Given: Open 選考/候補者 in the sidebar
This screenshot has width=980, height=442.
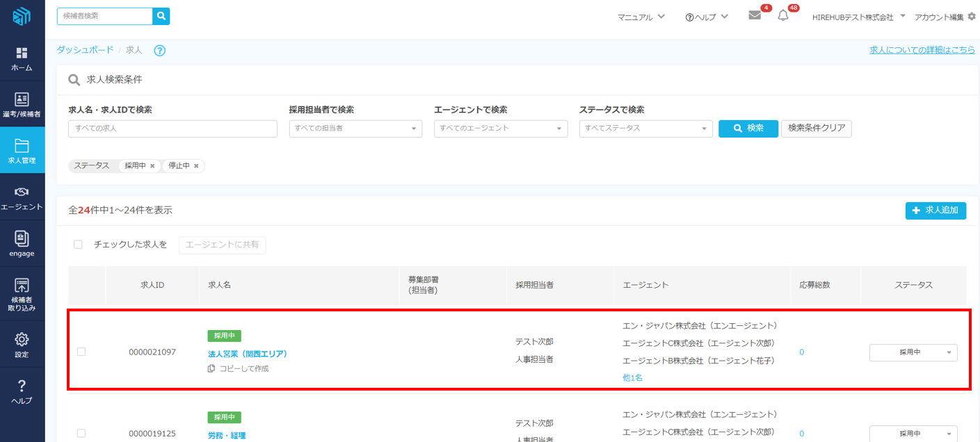Looking at the screenshot, I should click(22, 104).
